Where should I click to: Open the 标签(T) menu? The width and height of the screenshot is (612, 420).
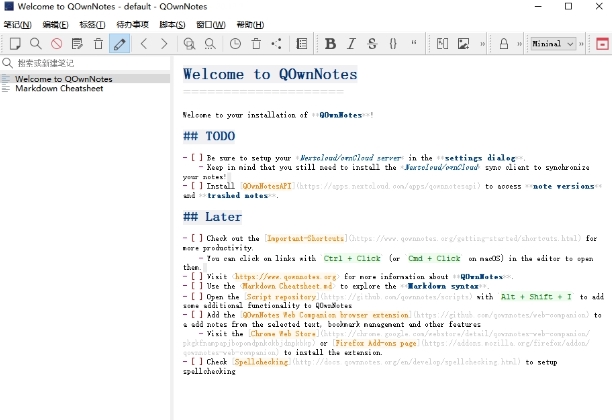tap(92, 25)
